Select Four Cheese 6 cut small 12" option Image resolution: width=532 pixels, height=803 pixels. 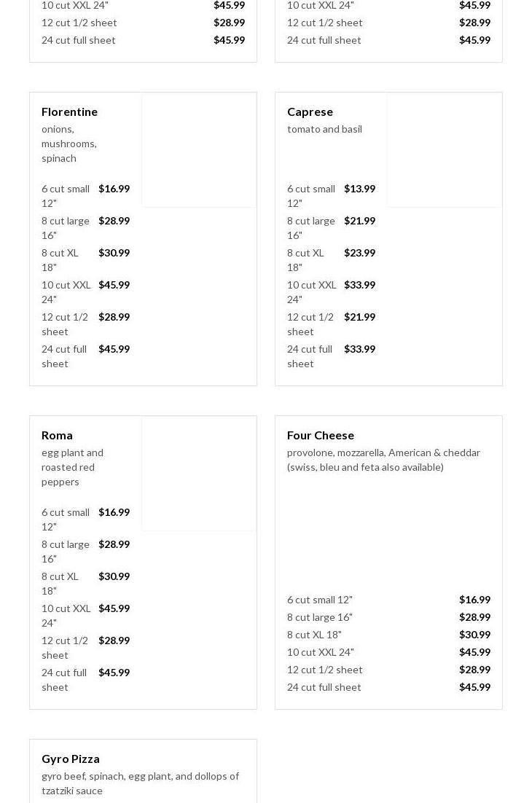[x=388, y=600]
